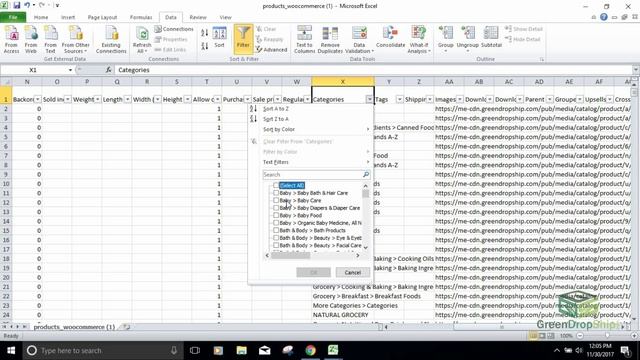Check Bath & Body > Beauty > Eye & Eyebrow
This screenshot has width=640, height=360.
click(x=276, y=238)
